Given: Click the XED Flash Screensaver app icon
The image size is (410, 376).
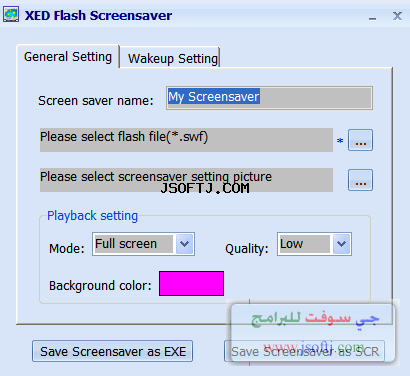Looking at the screenshot, I should [x=11, y=15].
